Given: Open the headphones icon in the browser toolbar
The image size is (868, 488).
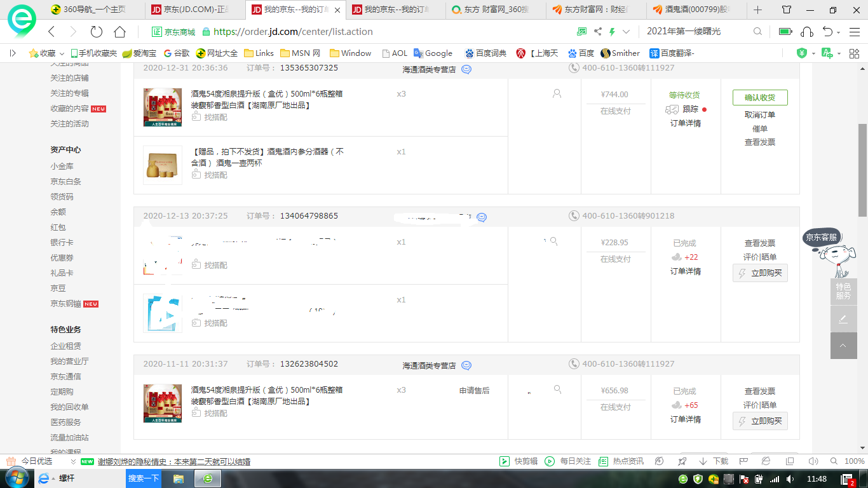Looking at the screenshot, I should (x=807, y=32).
